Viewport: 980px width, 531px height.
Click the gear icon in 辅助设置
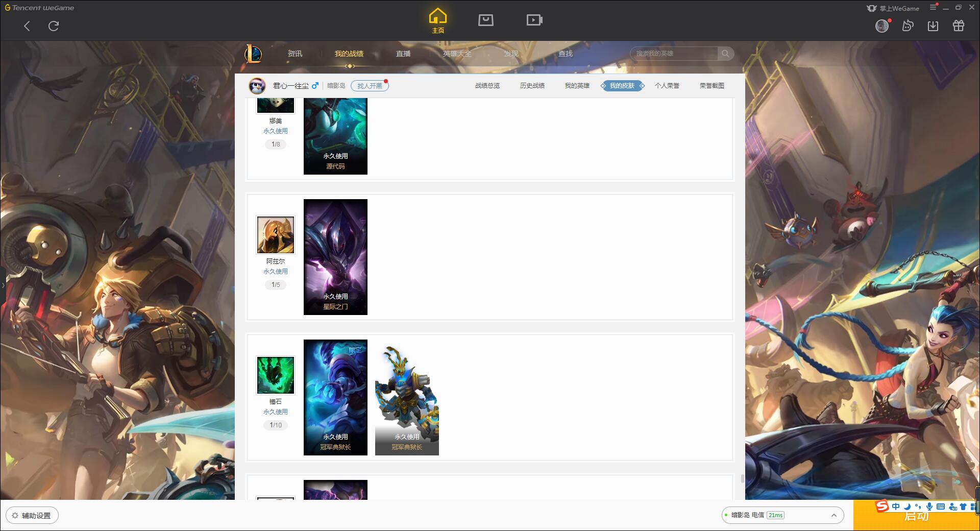(15, 515)
